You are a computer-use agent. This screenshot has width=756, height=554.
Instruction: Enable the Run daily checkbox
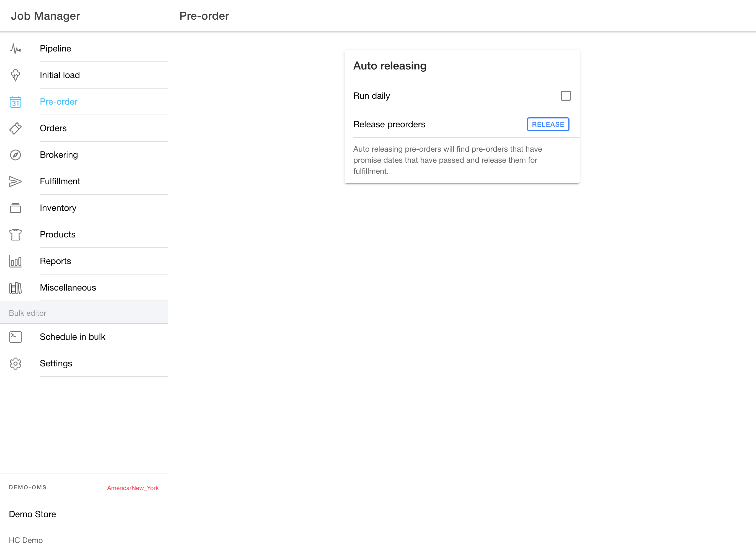point(566,96)
